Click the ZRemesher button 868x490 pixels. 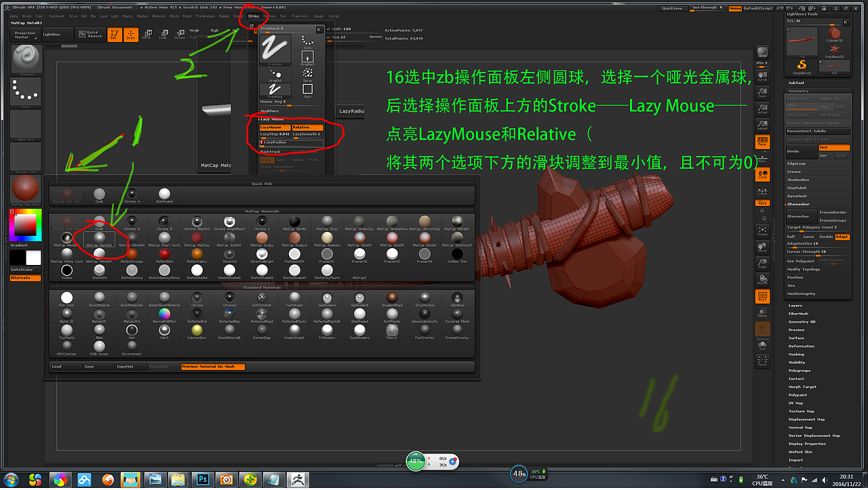click(801, 216)
